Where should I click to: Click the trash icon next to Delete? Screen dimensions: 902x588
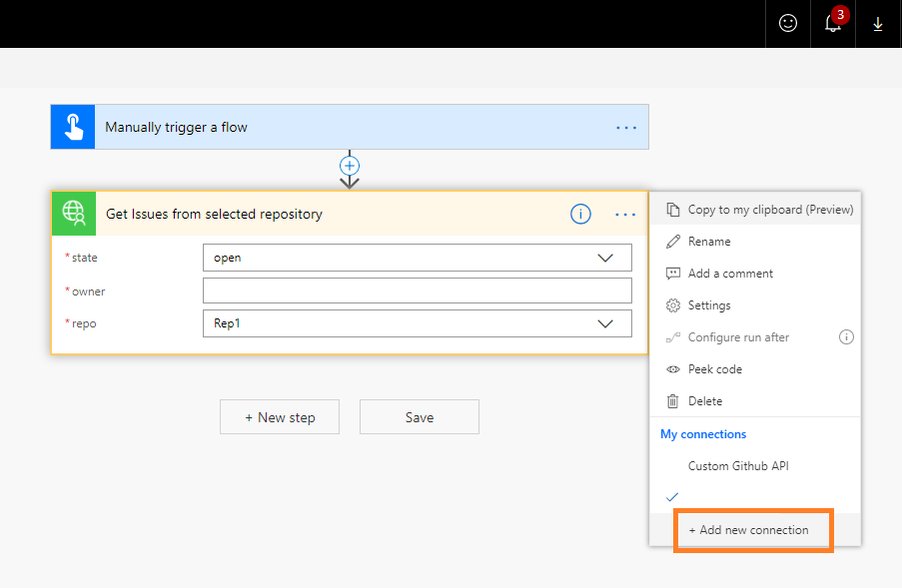[x=672, y=401]
